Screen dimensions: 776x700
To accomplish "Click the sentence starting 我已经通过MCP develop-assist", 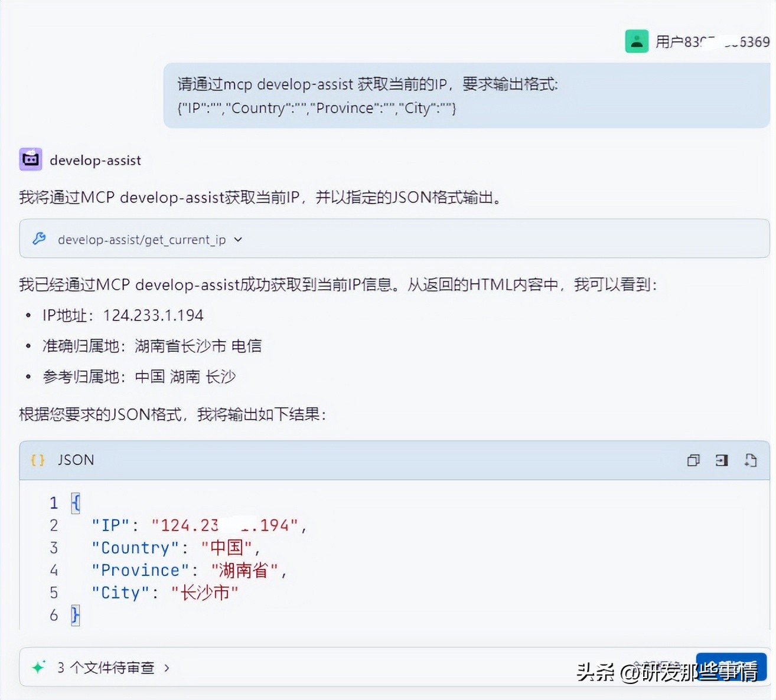I will pyautogui.click(x=338, y=285).
